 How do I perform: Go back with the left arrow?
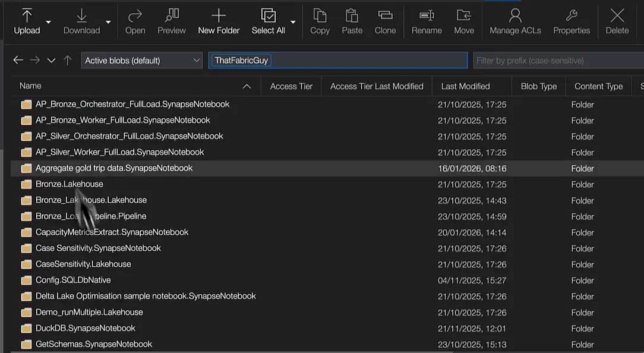(x=18, y=61)
